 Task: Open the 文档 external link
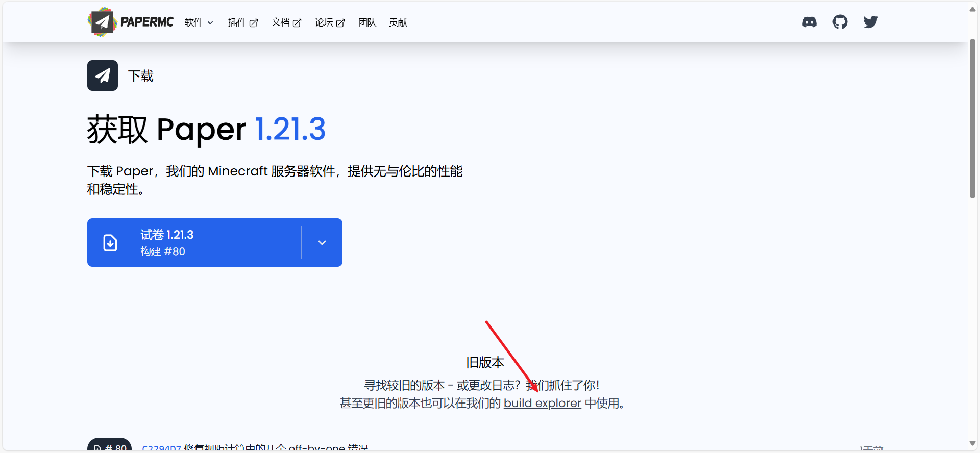pos(286,22)
